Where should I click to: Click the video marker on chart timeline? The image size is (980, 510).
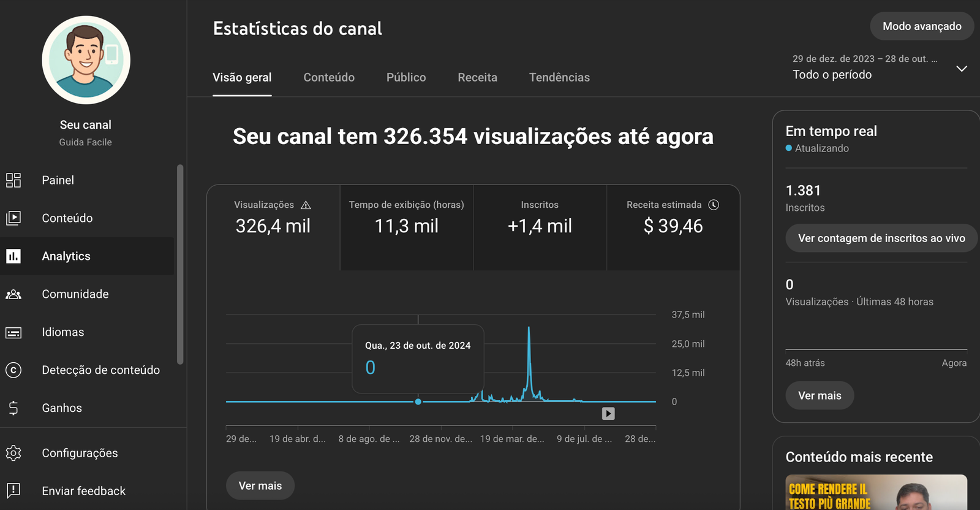608,414
